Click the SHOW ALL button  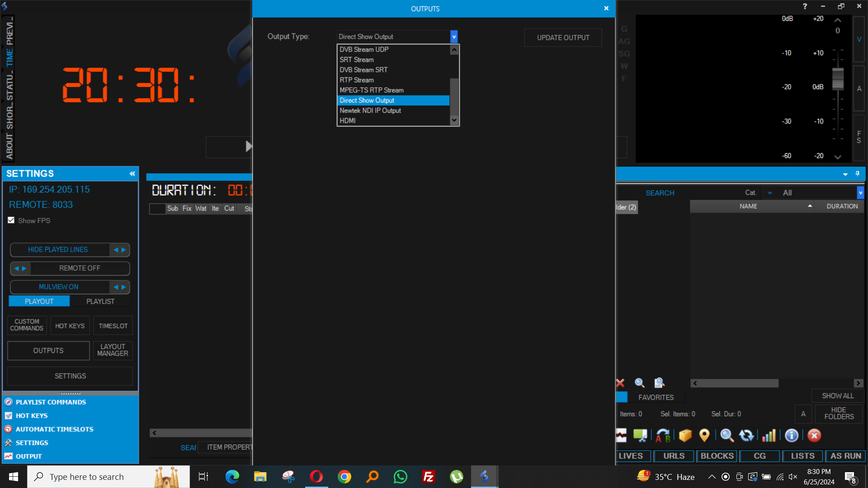(838, 396)
